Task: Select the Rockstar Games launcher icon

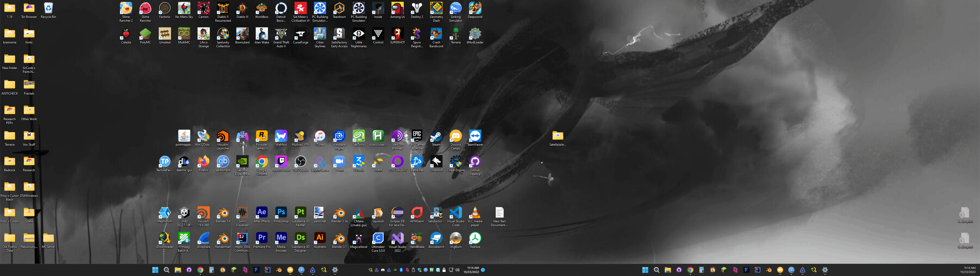Action: tap(262, 140)
